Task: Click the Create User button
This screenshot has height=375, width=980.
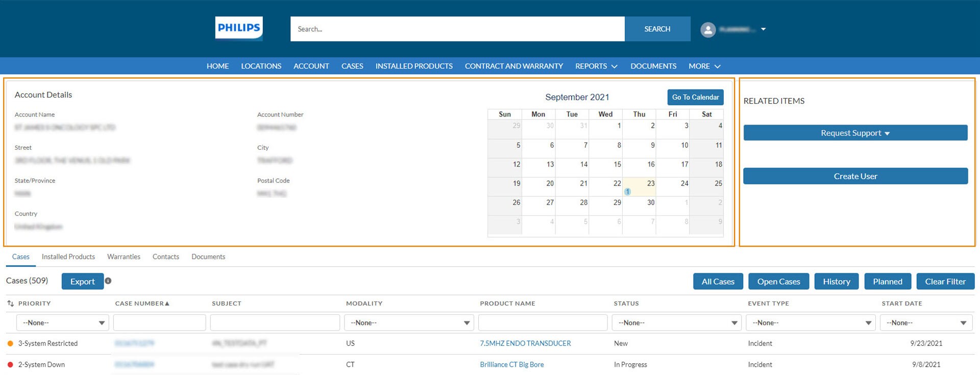Action: tap(855, 176)
